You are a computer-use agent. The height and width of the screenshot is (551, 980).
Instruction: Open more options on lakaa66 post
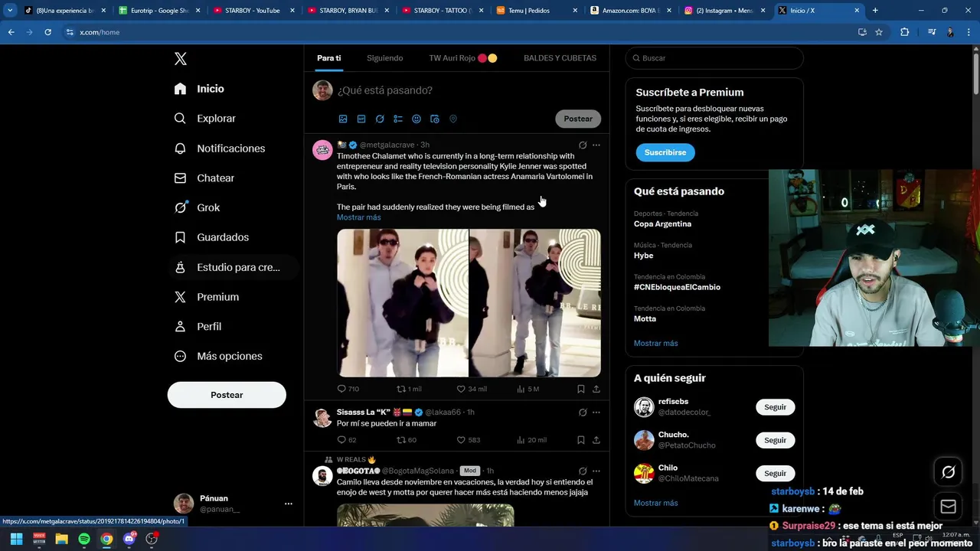click(x=596, y=412)
